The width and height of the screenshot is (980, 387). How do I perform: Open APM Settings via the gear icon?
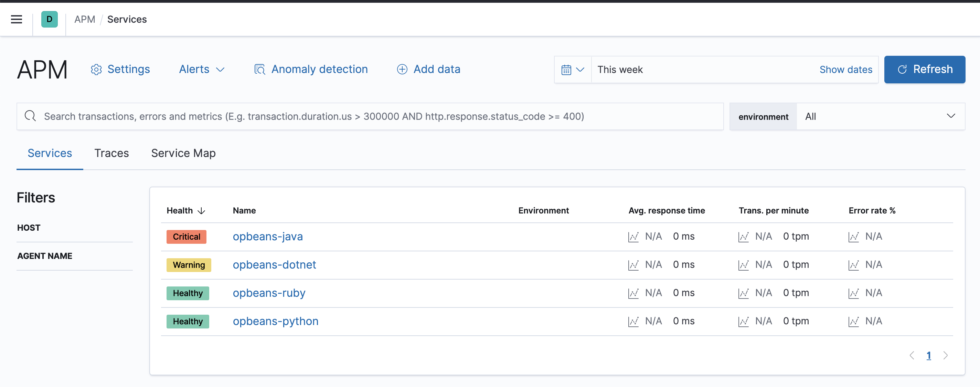point(96,69)
